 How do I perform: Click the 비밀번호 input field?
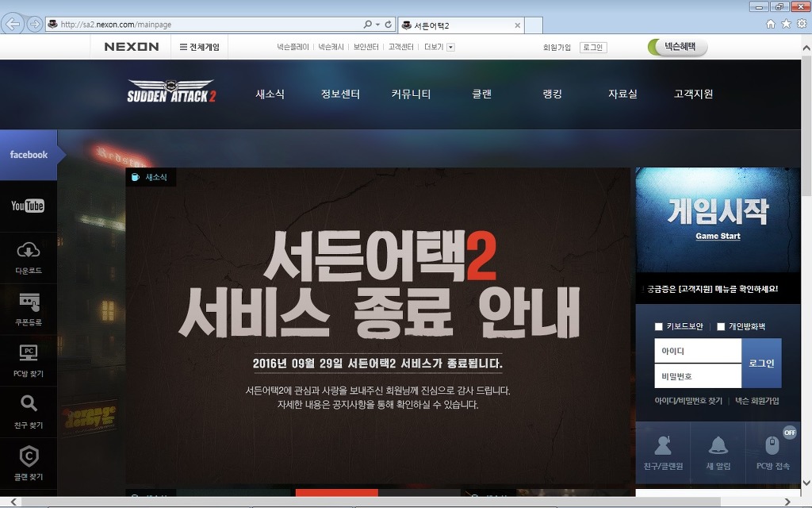tap(698, 375)
